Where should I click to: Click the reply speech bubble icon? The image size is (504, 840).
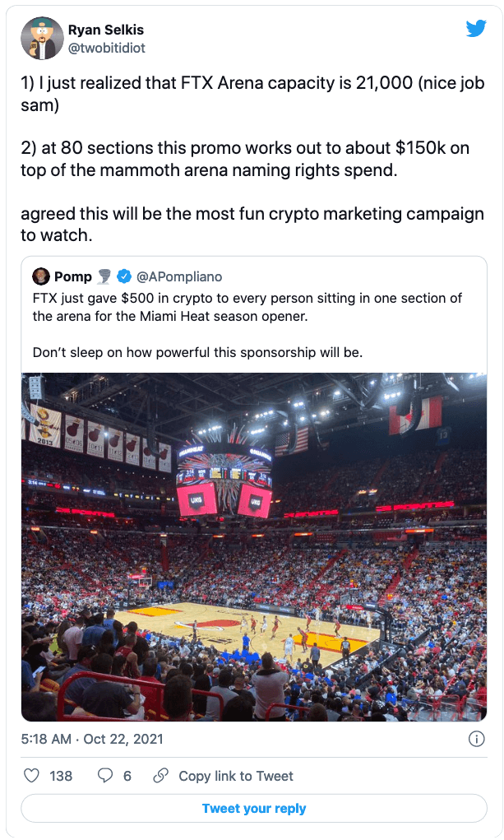point(105,776)
